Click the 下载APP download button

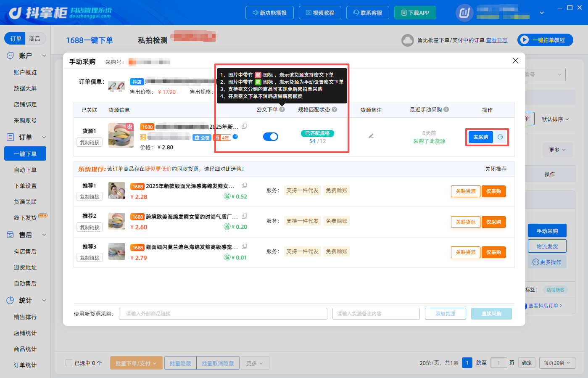415,13
